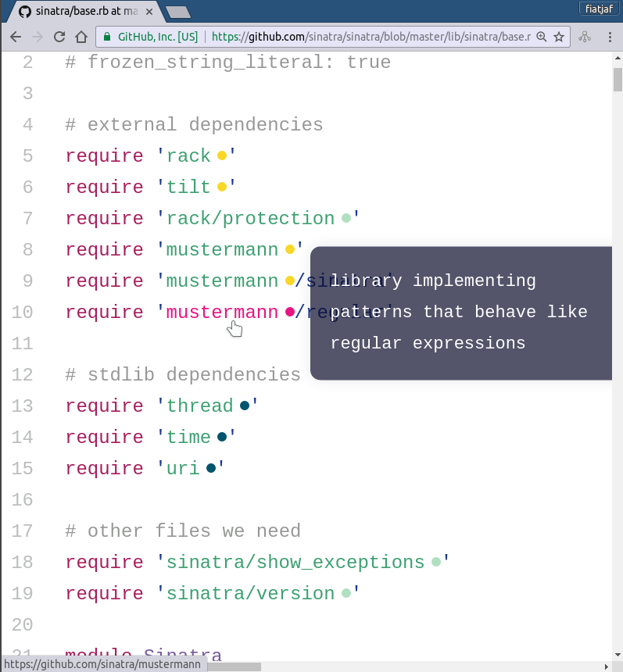Image resolution: width=623 pixels, height=672 pixels.
Task: Open the 'thread' link on line 13
Action: pyautogui.click(x=200, y=406)
